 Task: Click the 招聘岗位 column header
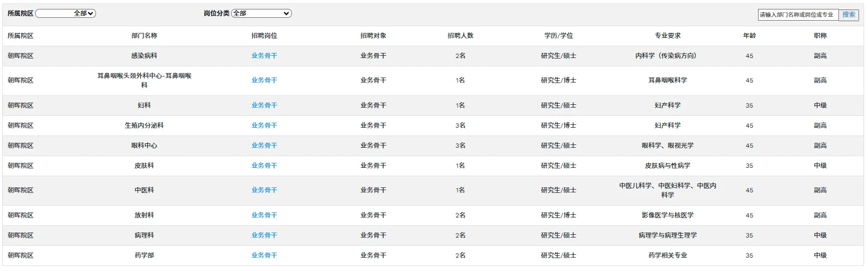264,36
